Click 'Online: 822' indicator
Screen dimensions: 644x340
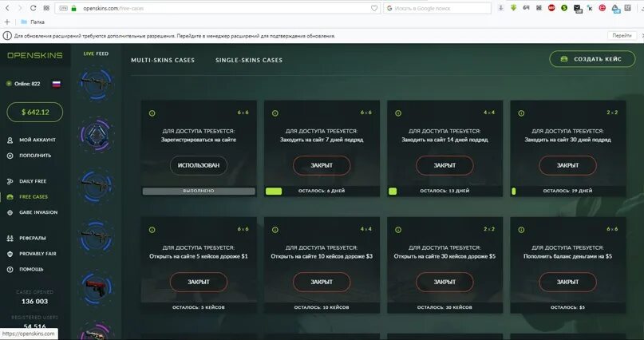pos(23,84)
